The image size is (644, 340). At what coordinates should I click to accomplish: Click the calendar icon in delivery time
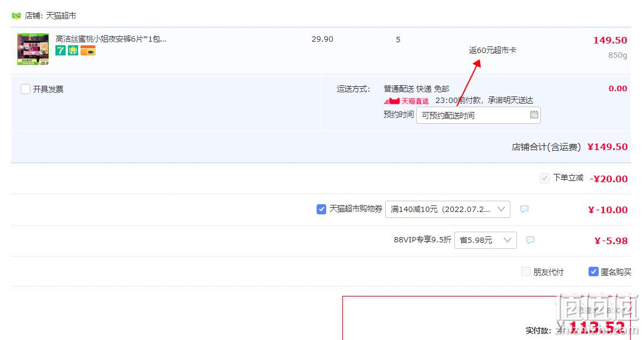tap(534, 115)
